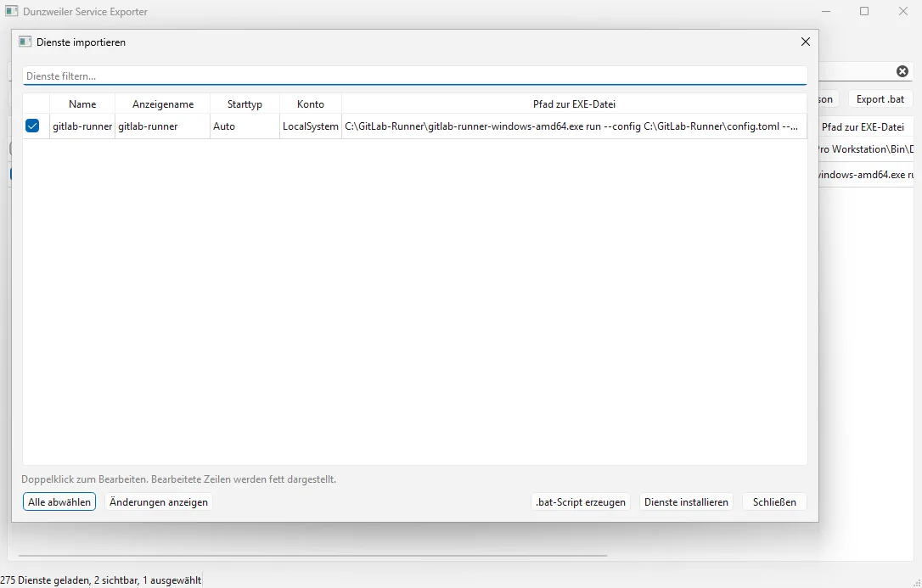922x588 pixels.
Task: Click the clear-filter X icon near the search box
Action: (902, 71)
